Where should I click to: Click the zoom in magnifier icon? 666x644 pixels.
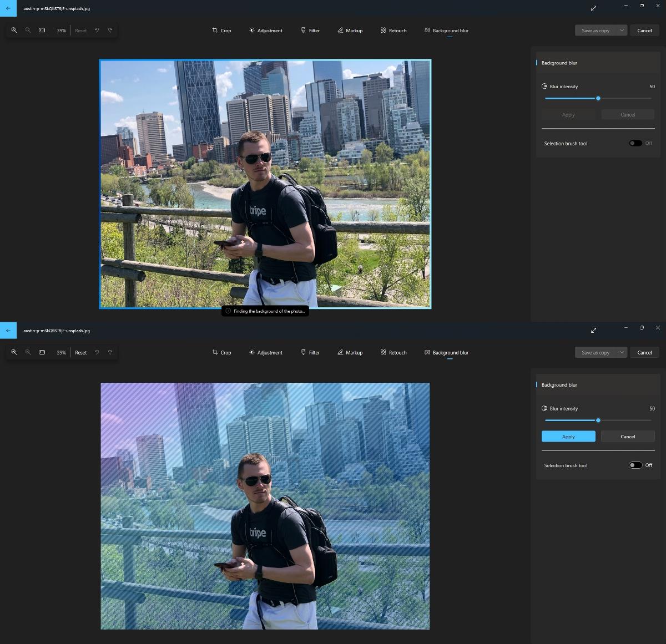14,31
